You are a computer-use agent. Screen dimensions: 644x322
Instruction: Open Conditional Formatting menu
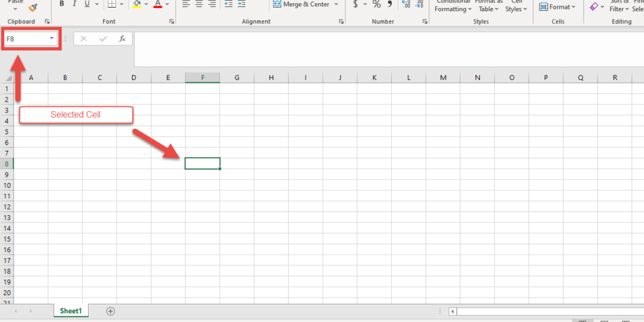453,6
